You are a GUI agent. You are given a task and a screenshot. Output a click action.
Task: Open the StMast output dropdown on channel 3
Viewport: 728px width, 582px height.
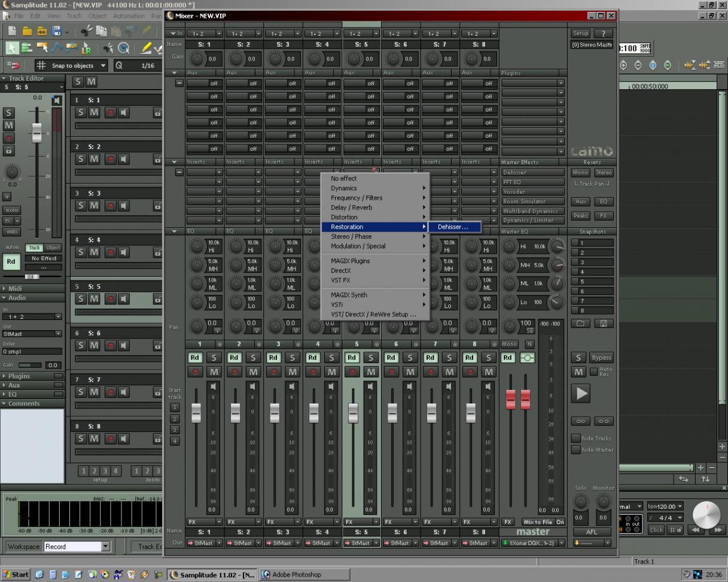coord(298,543)
